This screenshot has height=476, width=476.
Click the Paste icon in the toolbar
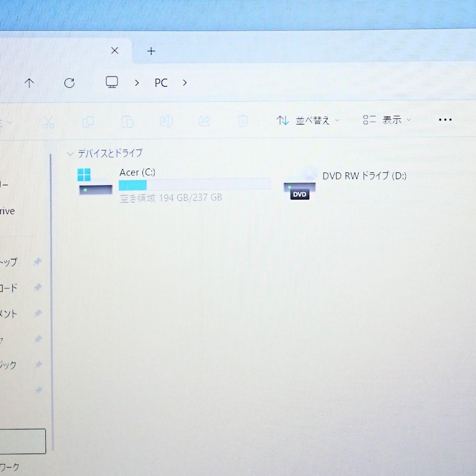[x=127, y=121]
